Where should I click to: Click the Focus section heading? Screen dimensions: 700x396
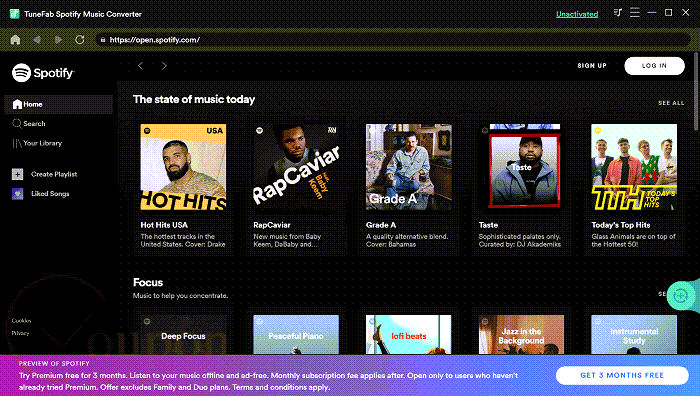coord(148,283)
